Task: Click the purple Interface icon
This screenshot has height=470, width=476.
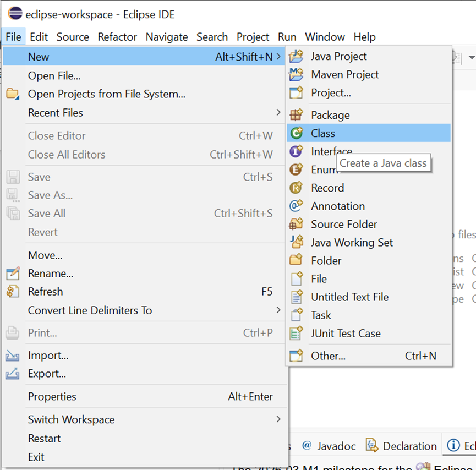Action: point(296,151)
